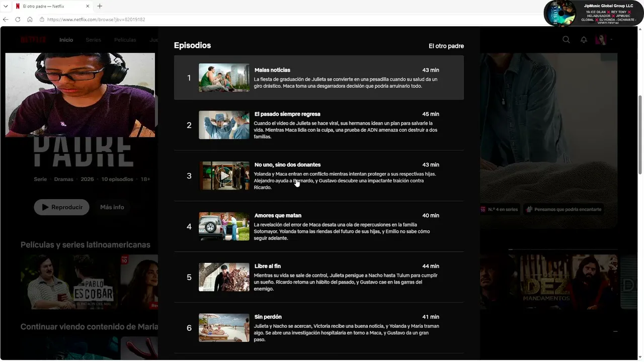
Task: Show Netflix notifications bell
Action: pos(584,40)
